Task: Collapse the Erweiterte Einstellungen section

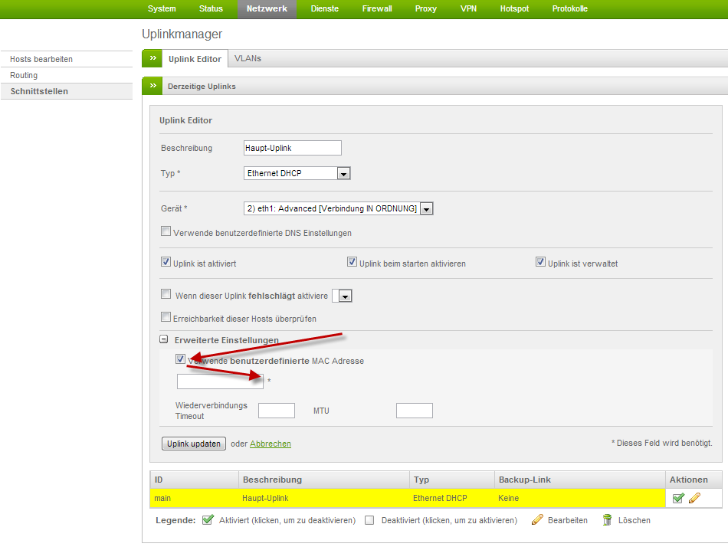Action: point(164,340)
